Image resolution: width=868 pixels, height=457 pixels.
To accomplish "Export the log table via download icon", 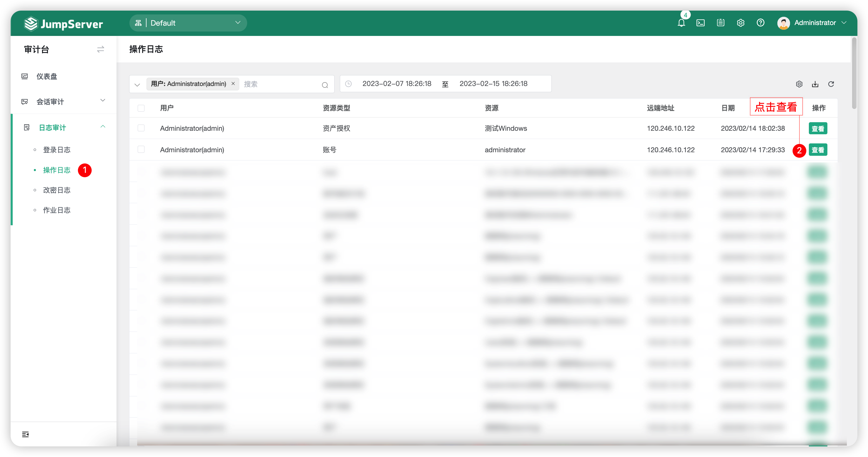I will (815, 84).
